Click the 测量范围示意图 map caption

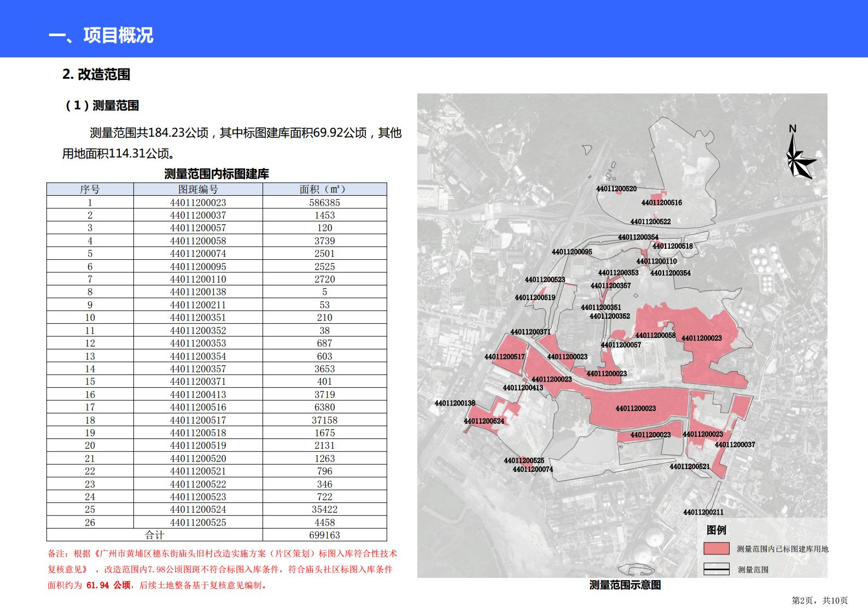tap(625, 585)
